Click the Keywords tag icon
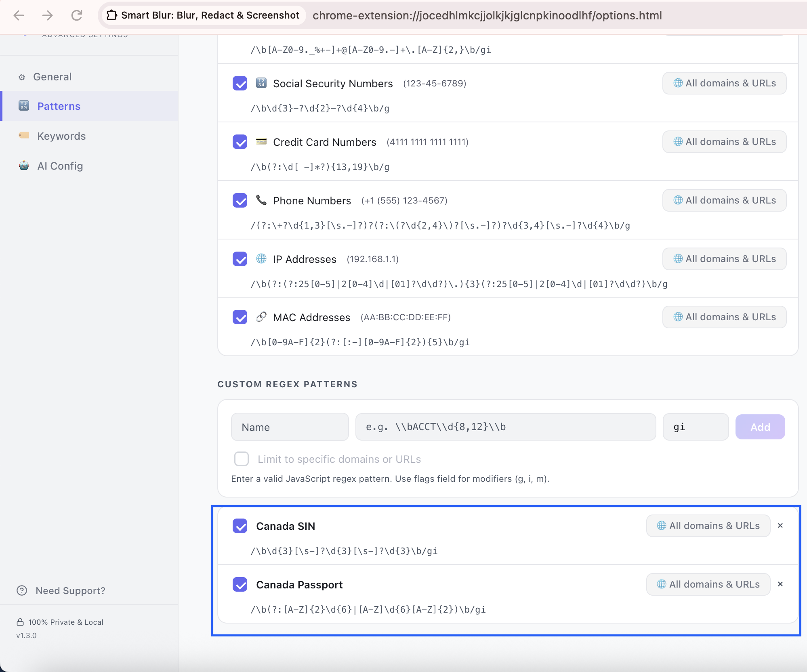The width and height of the screenshot is (807, 672). point(24,135)
